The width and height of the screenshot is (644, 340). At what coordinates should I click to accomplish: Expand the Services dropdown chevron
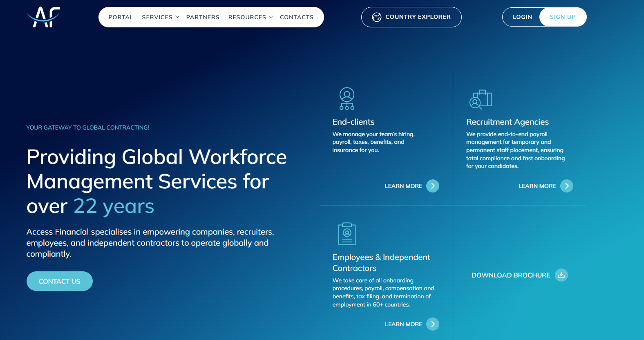pyautogui.click(x=177, y=17)
